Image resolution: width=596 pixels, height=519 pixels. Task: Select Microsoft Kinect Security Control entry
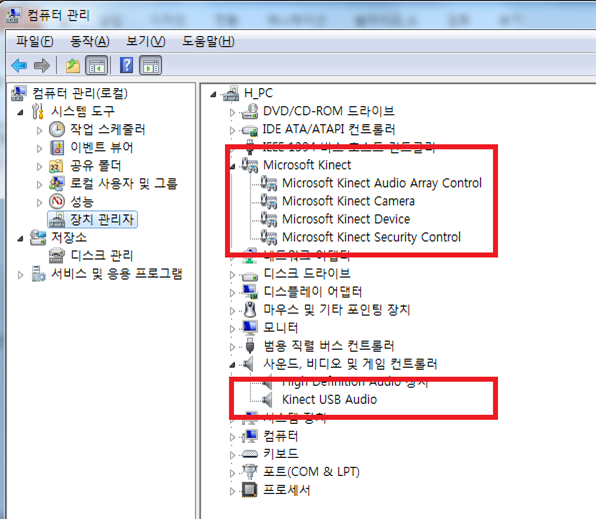click(371, 237)
